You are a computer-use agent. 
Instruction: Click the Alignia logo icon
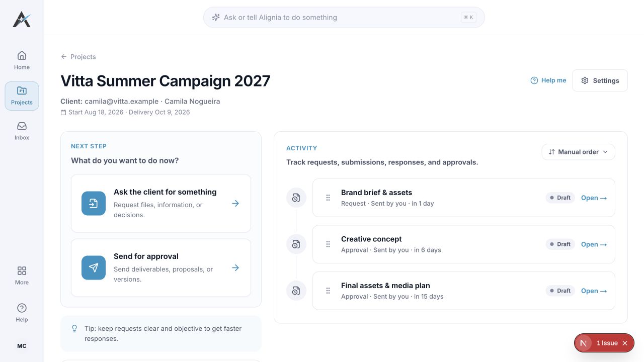[x=22, y=19]
